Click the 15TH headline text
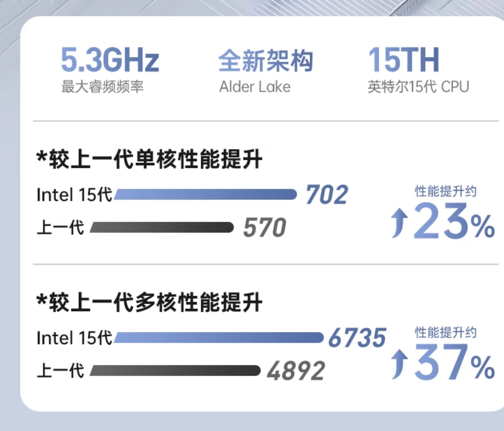This screenshot has width=504, height=431. click(404, 60)
